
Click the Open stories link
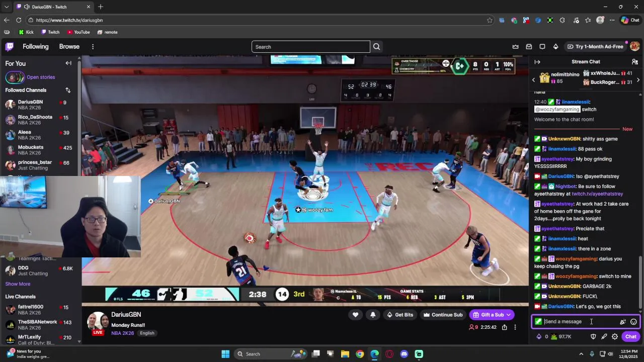41,77
